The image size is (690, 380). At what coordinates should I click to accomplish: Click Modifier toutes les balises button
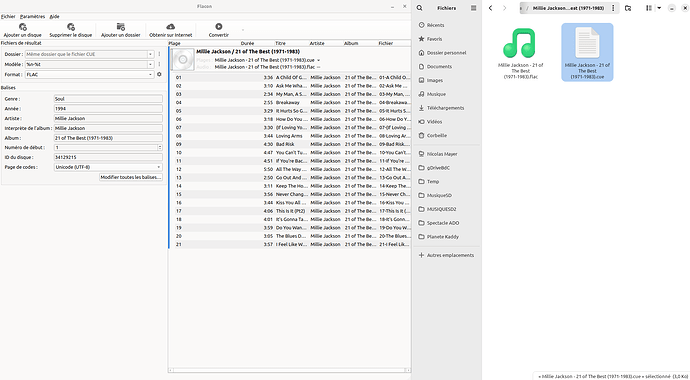131,177
